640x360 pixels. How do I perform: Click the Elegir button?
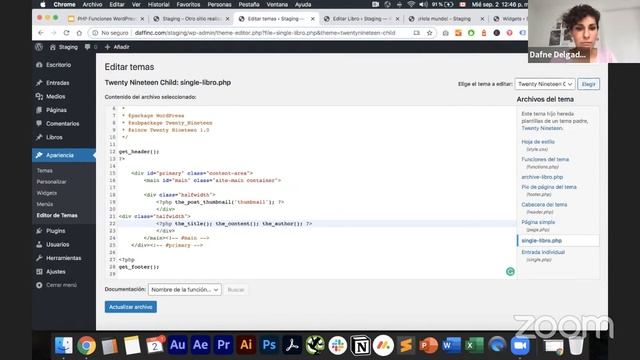coord(588,84)
